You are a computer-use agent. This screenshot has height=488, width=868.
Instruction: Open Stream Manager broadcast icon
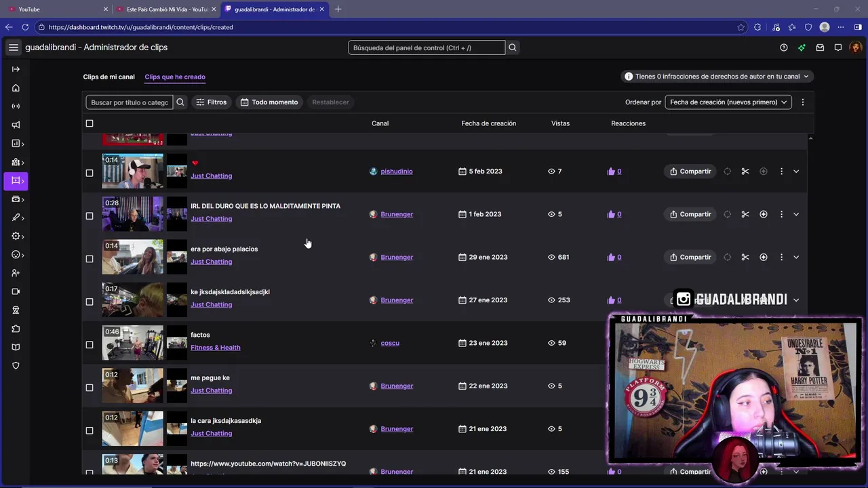pos(16,106)
